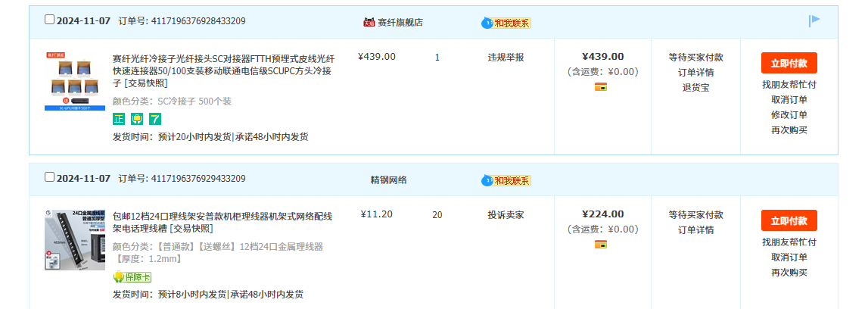
Task: Click the cable manager product thumbnail
Action: [75, 239]
